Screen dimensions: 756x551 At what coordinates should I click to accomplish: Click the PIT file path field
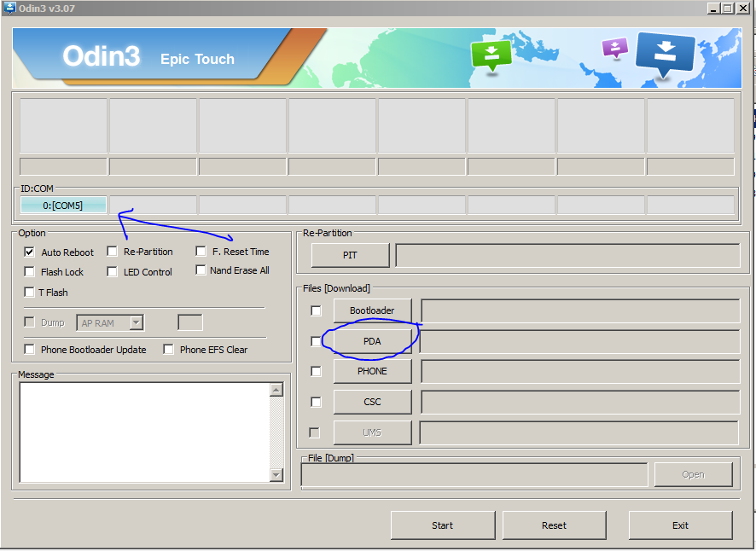(567, 255)
